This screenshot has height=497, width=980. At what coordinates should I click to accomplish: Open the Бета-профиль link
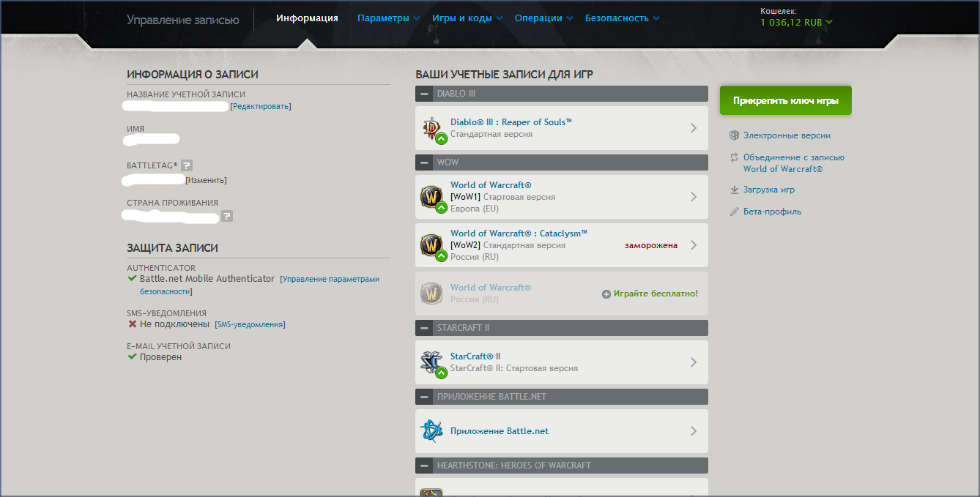coord(772,212)
